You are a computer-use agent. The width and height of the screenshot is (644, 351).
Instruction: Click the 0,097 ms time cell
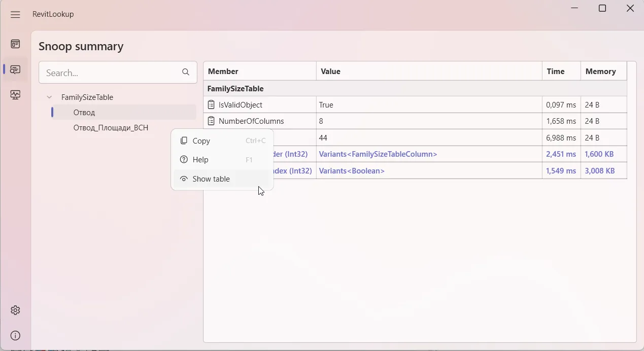pyautogui.click(x=561, y=105)
